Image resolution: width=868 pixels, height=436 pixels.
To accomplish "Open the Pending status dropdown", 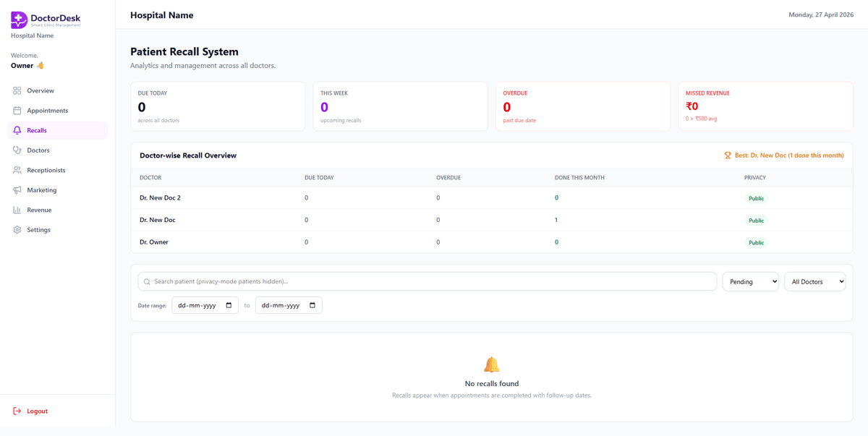I will (751, 282).
